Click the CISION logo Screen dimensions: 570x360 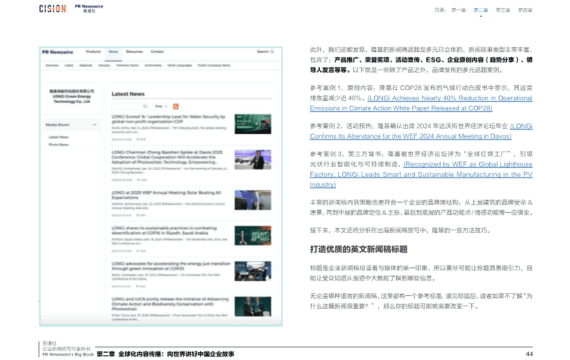(x=53, y=8)
